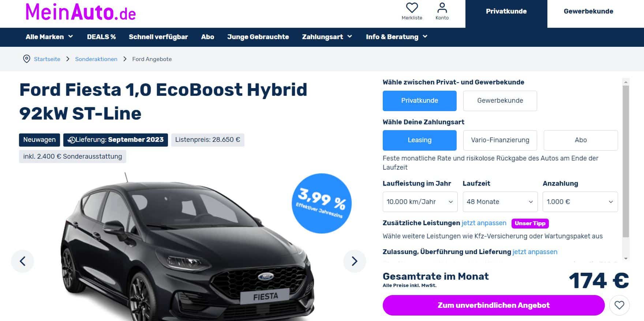Select the Privatkunde customer option button
This screenshot has height=321, width=644.
click(x=420, y=101)
